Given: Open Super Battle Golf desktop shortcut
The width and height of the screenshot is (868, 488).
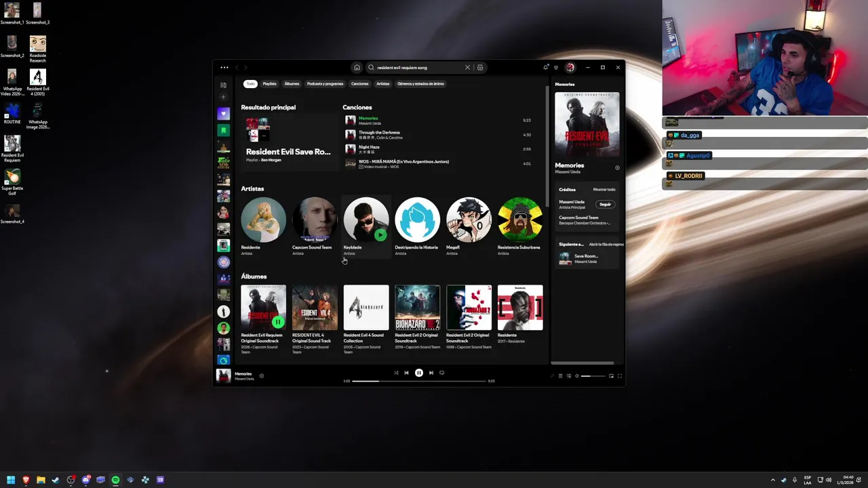Looking at the screenshot, I should [12, 183].
